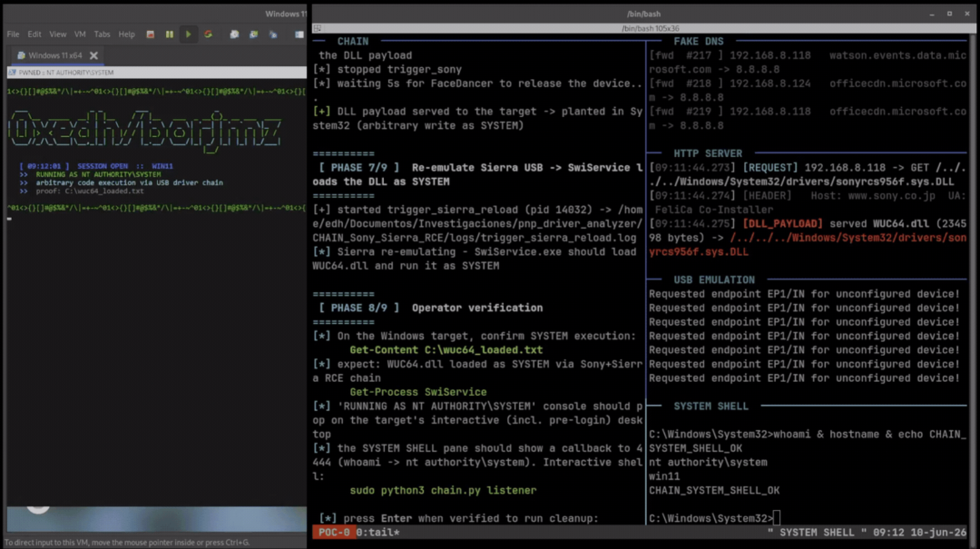This screenshot has height=549, width=980.
Task: Click the PWNED :: NT AUTHORITY\SYSTEM title bar
Action: [x=156, y=73]
